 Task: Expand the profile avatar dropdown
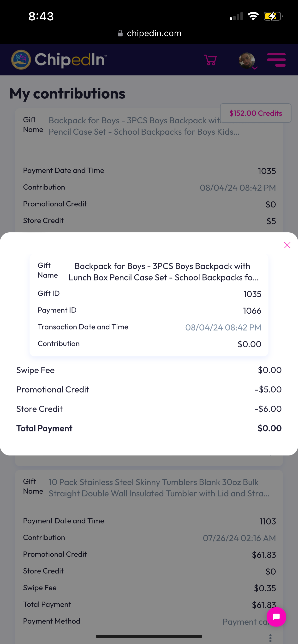pyautogui.click(x=248, y=61)
